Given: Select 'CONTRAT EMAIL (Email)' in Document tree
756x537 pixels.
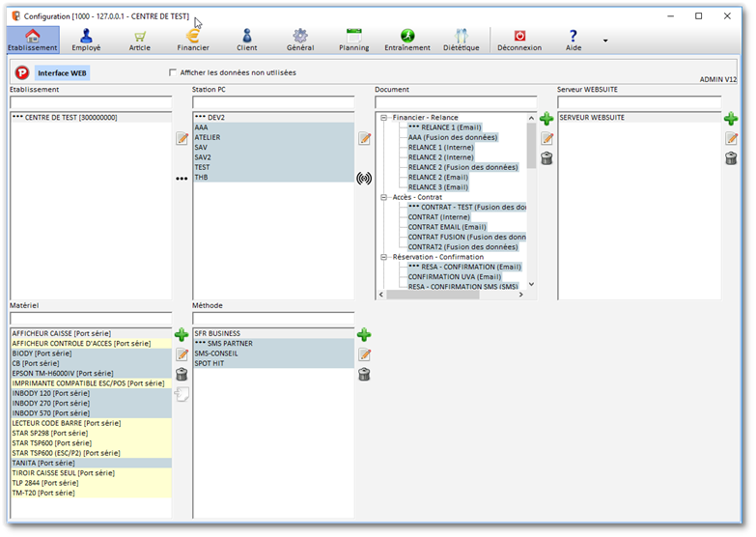Looking at the screenshot, I should (447, 227).
